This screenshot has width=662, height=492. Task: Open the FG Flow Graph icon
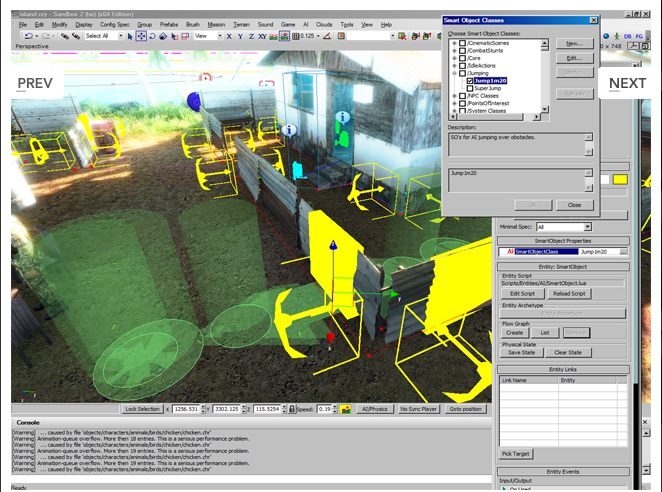pos(638,36)
